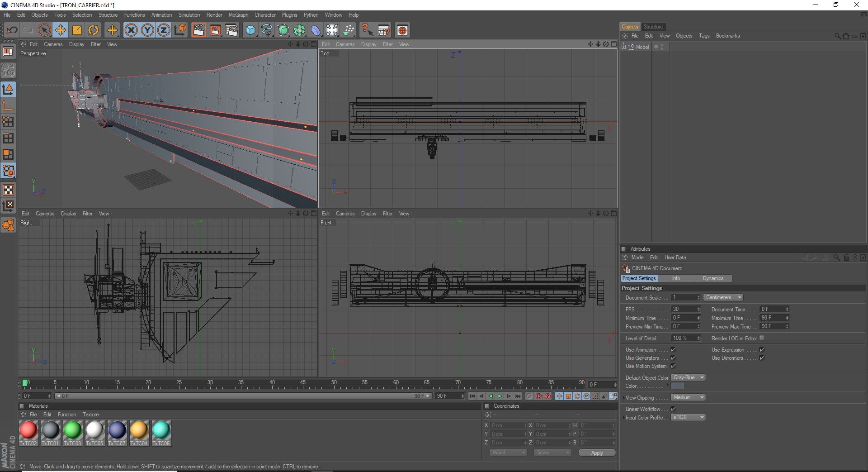Click the FPS value field
Viewport: 868px width, 472px height.
point(684,309)
